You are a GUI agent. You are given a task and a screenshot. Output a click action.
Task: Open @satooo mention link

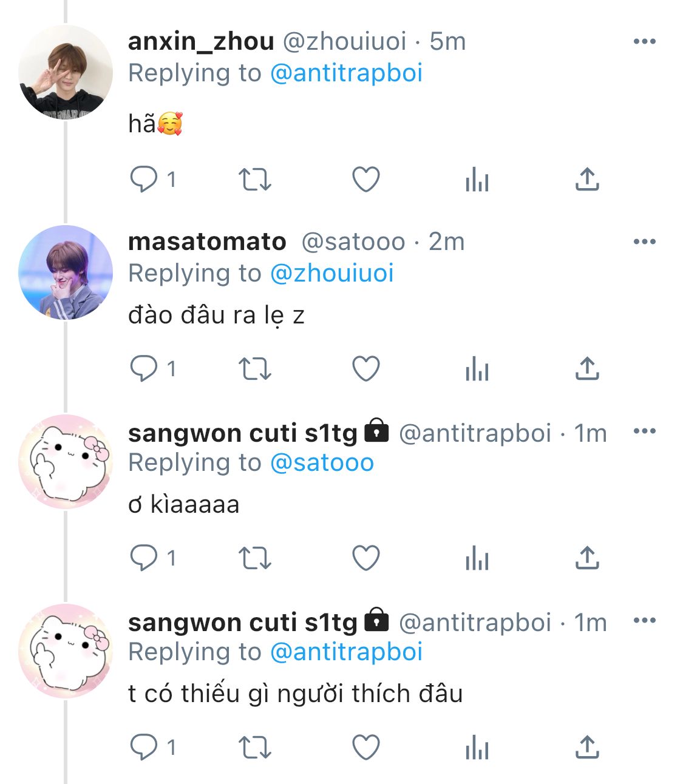point(322,463)
